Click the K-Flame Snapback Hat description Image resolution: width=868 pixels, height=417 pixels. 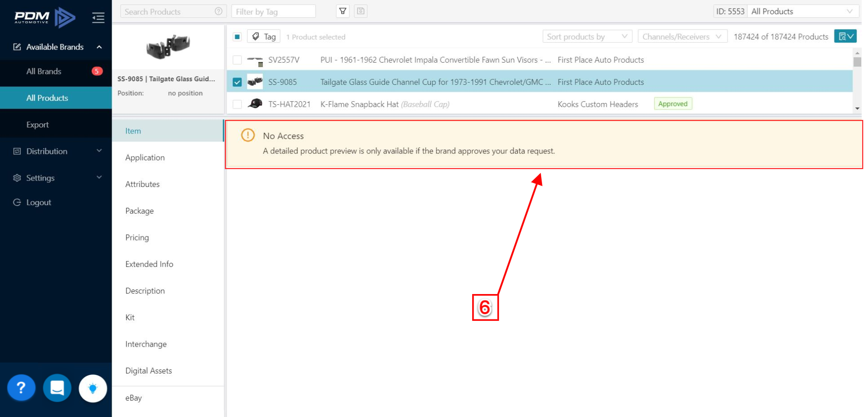pyautogui.click(x=385, y=104)
